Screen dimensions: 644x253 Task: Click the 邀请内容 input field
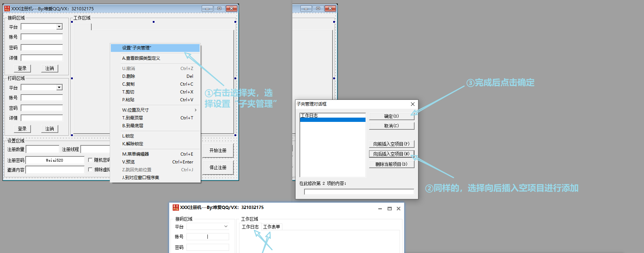[55, 170]
